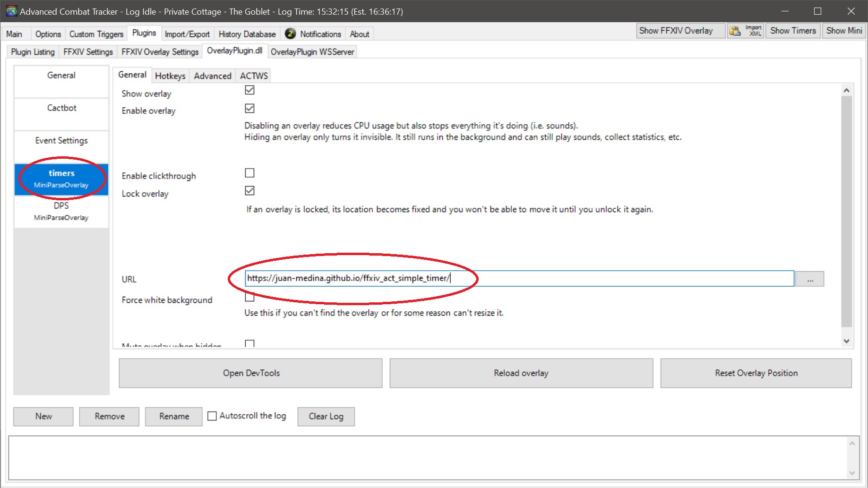
Task: Click the Rename overlay button
Action: [174, 417]
